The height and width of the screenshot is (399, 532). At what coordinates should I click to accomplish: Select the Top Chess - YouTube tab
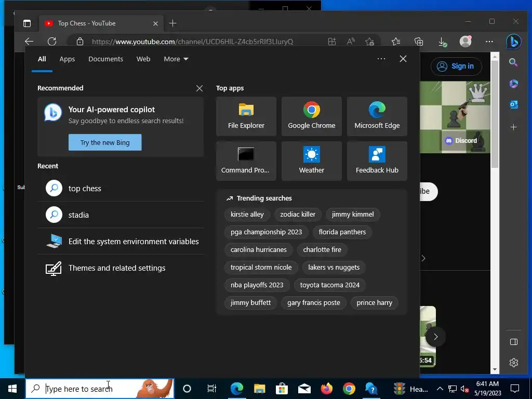tap(101, 23)
